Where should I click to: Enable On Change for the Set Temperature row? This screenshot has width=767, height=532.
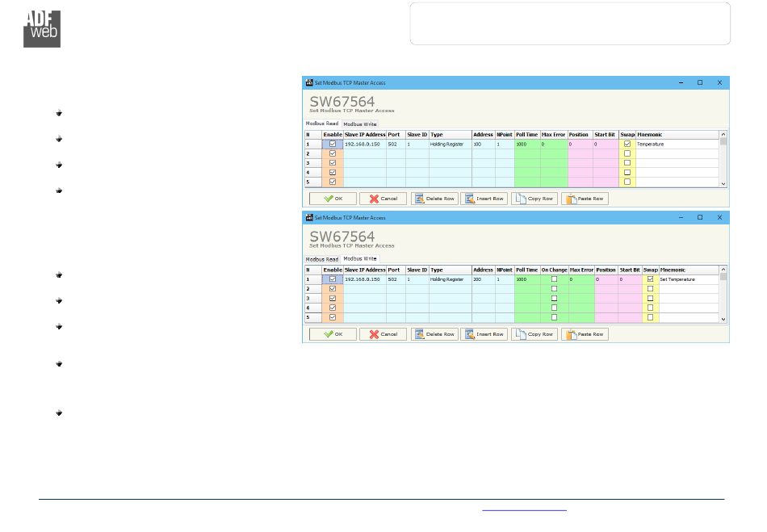(x=554, y=279)
